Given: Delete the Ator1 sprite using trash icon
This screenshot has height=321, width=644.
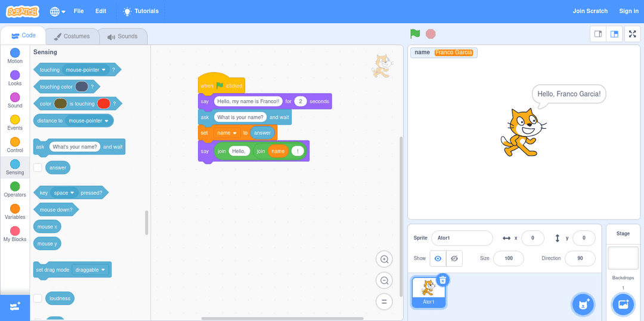Looking at the screenshot, I should 442,280.
